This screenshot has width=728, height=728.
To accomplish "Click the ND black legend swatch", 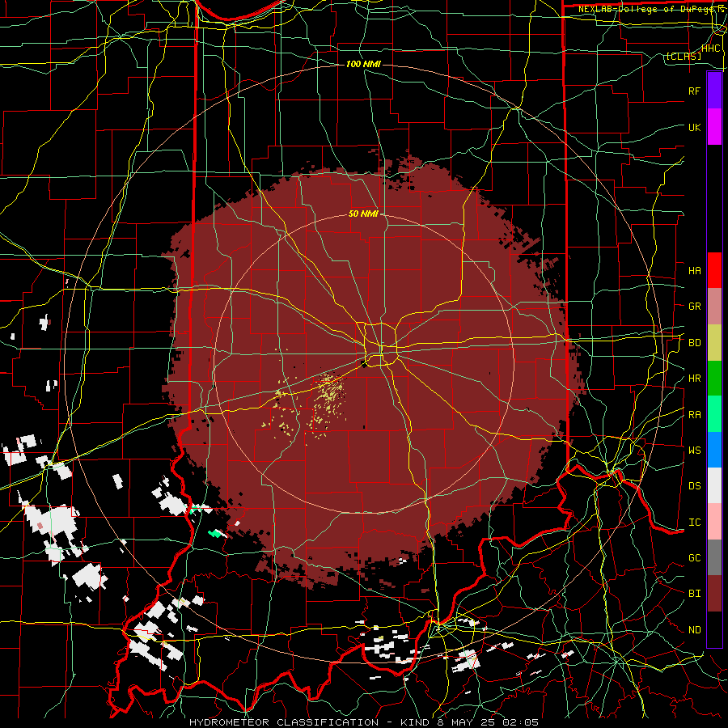I will 714,629.
